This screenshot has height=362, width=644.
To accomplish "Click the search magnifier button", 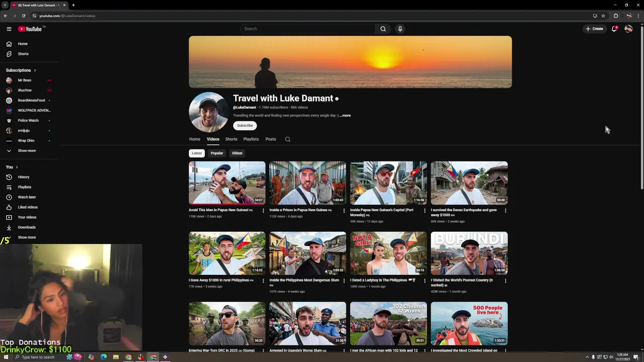I will pyautogui.click(x=383, y=29).
